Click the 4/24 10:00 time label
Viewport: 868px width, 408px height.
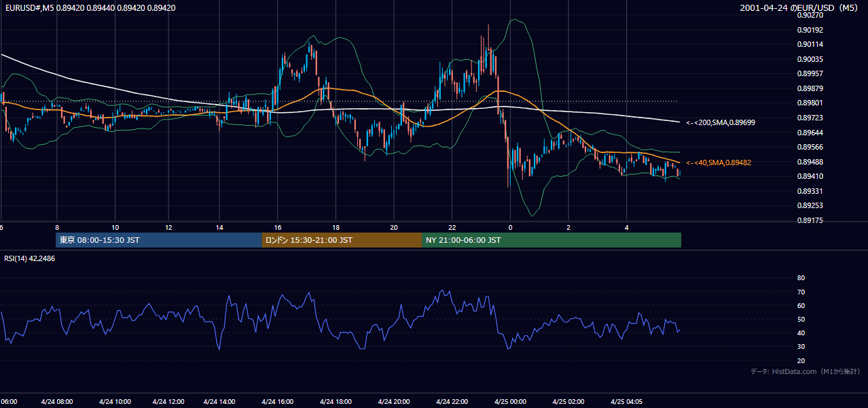(115, 402)
